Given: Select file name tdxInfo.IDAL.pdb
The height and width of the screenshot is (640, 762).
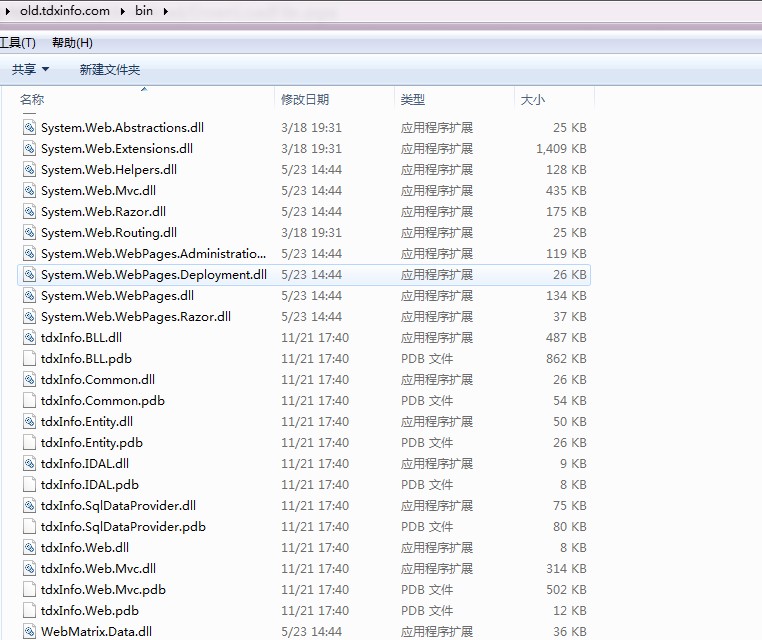Looking at the screenshot, I should tap(89, 484).
